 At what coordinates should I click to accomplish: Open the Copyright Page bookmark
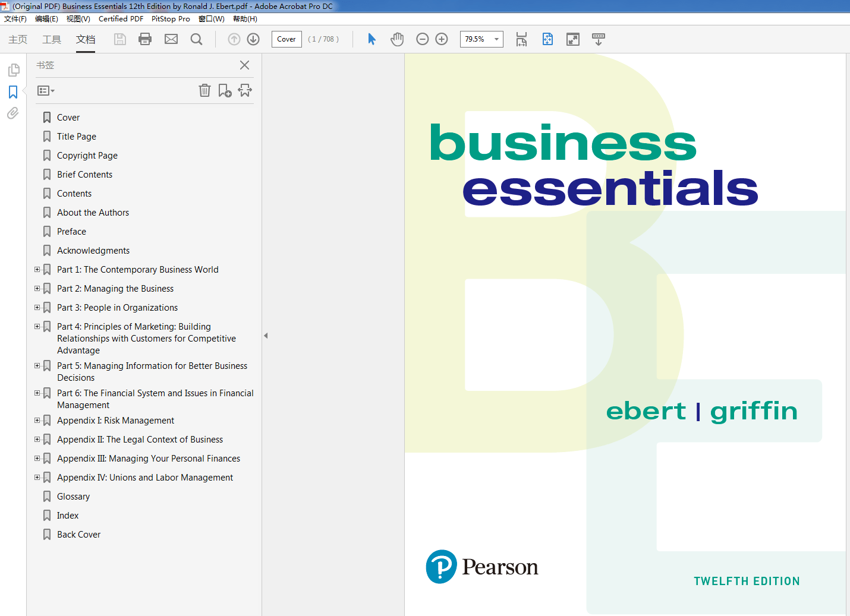(87, 155)
